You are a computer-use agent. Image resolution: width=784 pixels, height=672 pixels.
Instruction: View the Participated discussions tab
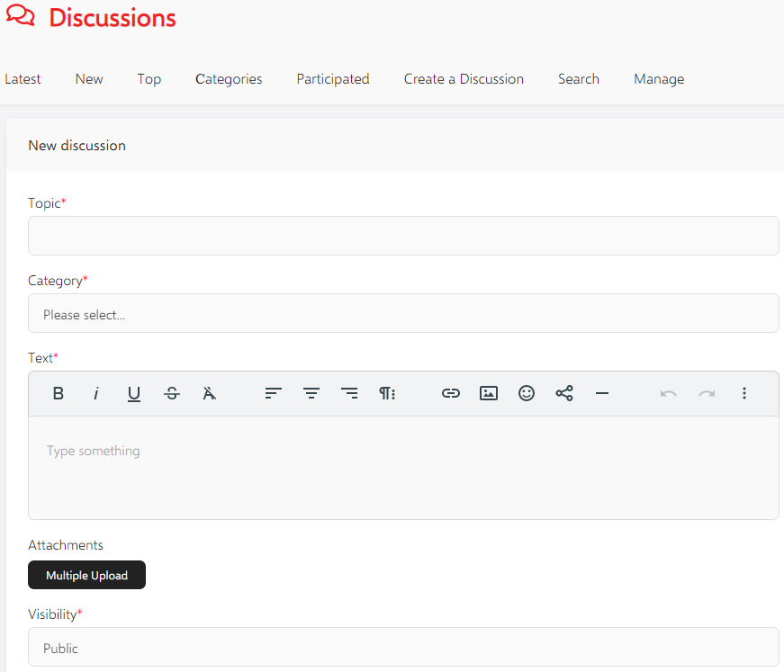pos(333,79)
